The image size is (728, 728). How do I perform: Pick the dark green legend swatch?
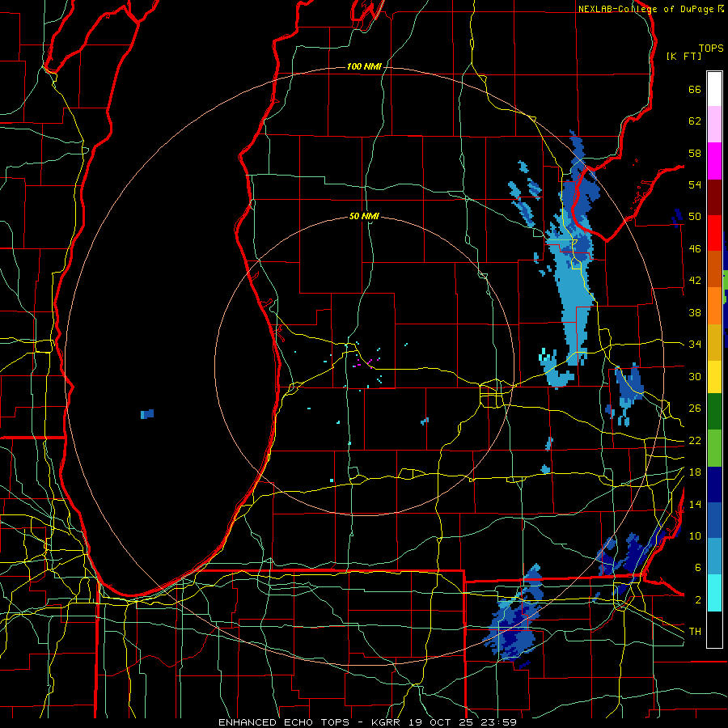(x=714, y=412)
